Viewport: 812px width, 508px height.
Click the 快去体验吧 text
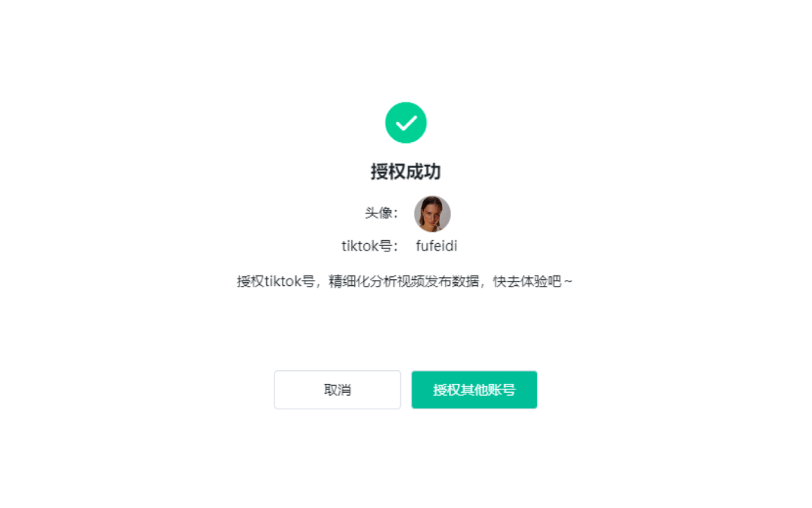[527, 281]
